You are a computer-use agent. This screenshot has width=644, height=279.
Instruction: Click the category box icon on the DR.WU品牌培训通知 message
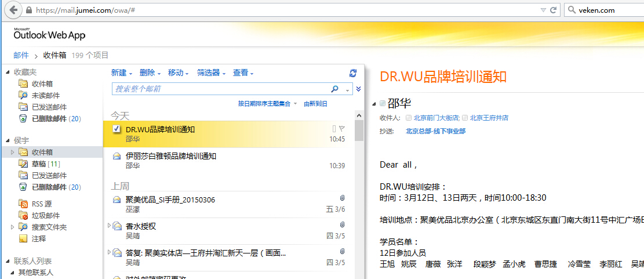click(x=334, y=129)
